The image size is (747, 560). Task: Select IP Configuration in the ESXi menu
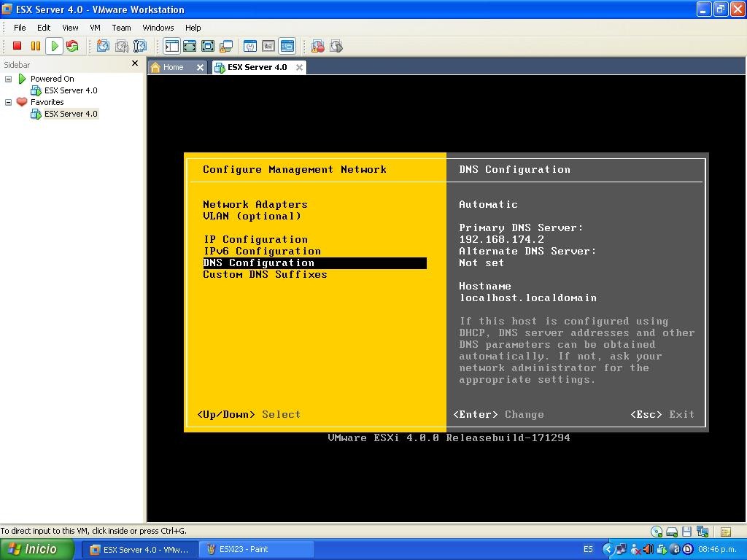point(255,239)
